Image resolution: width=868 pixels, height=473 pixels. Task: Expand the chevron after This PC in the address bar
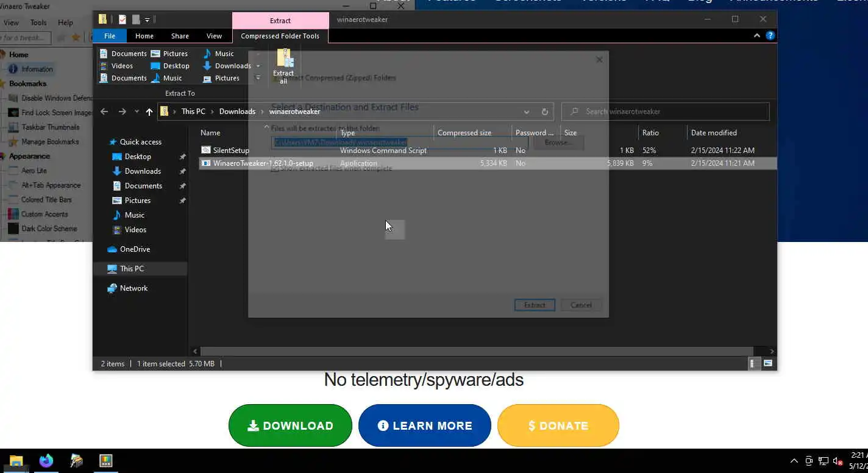point(212,112)
